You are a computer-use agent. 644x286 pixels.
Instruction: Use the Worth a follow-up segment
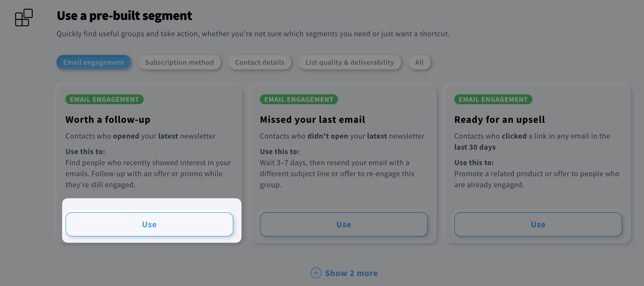point(149,224)
